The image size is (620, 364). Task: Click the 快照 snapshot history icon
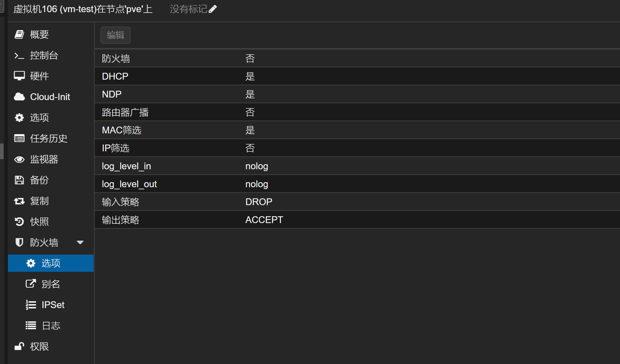[19, 222]
